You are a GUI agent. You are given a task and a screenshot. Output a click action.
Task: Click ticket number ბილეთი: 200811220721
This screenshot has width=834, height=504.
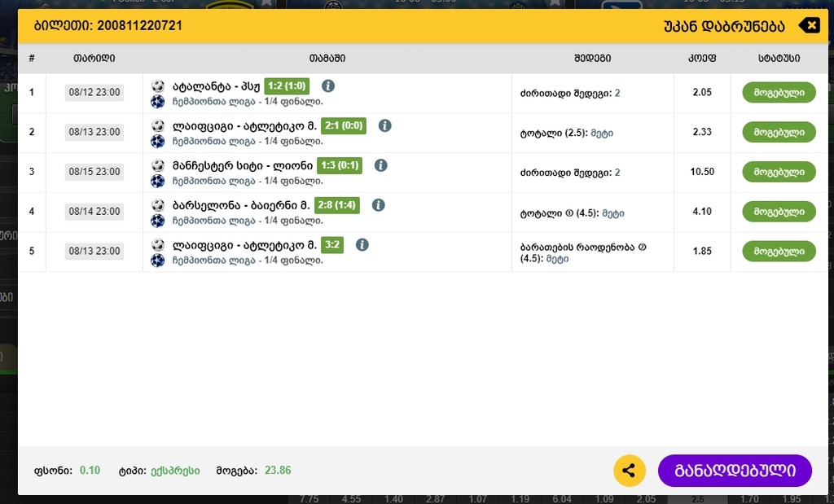pyautogui.click(x=108, y=25)
